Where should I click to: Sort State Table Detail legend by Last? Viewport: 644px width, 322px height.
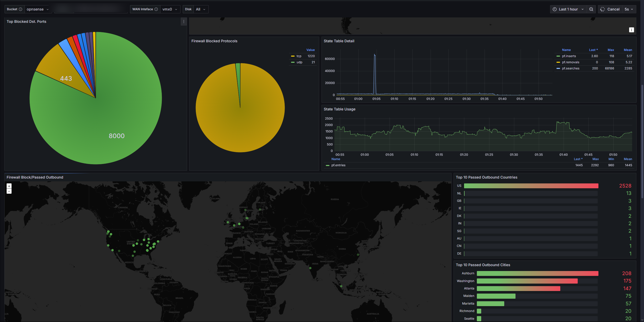tap(593, 50)
